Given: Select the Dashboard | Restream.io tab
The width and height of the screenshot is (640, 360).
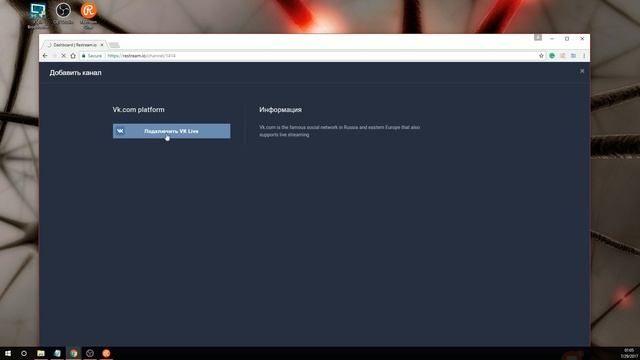Looking at the screenshot, I should (76, 44).
